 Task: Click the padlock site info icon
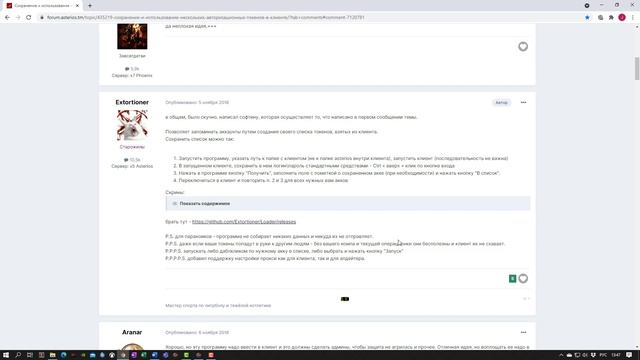42,18
